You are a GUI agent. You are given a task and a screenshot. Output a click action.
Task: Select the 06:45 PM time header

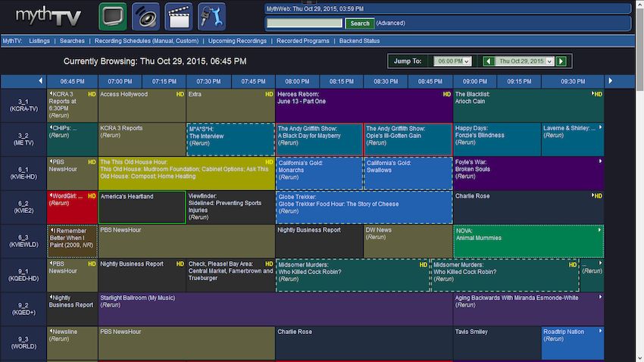pyautogui.click(x=72, y=81)
